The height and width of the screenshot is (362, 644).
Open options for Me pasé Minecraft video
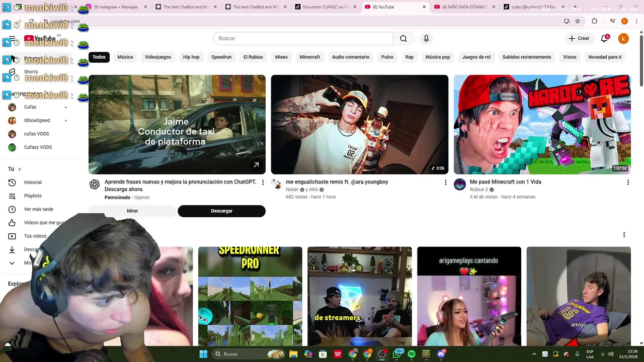click(628, 183)
